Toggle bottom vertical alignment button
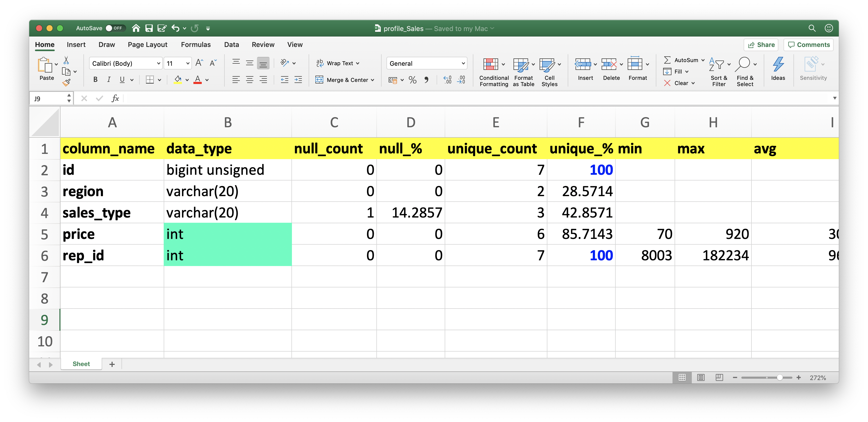 [263, 63]
